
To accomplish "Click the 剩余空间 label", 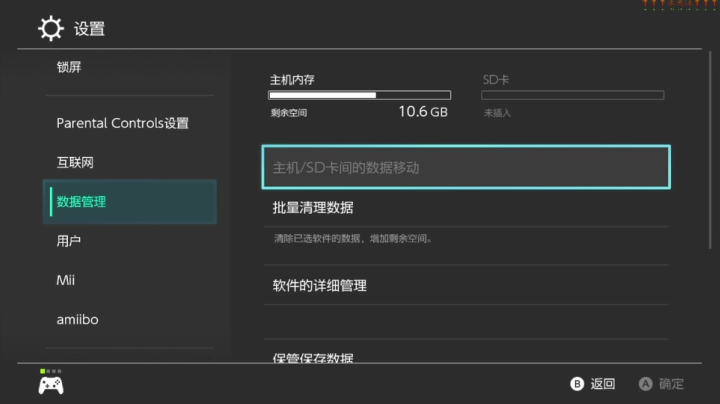I will pos(289,113).
